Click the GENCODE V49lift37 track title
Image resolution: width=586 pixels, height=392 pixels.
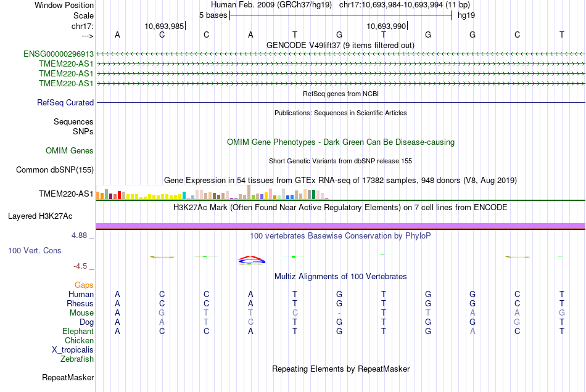[340, 46]
